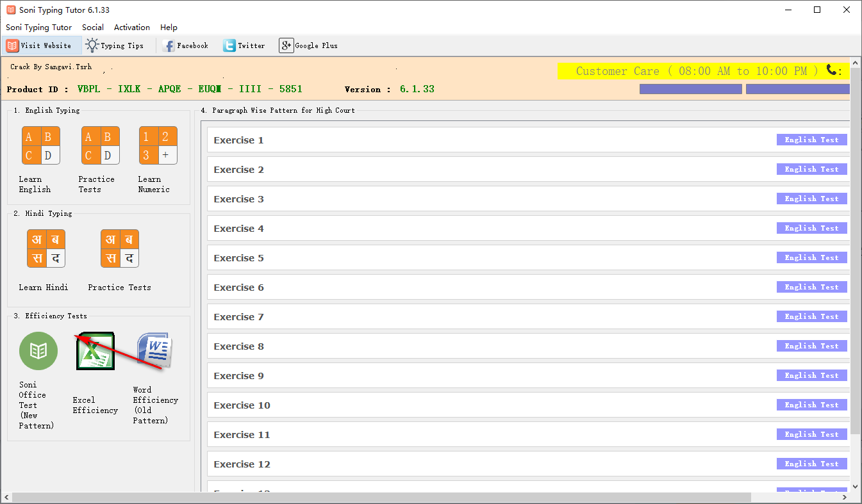
Task: Click the vertical scrollbar thumb
Action: pyautogui.click(x=856, y=252)
